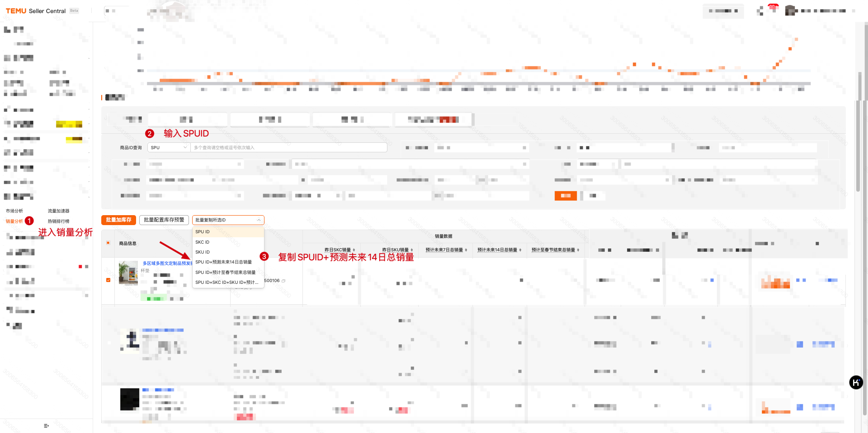
Task: Focus the product ID query input field
Action: [x=288, y=148]
